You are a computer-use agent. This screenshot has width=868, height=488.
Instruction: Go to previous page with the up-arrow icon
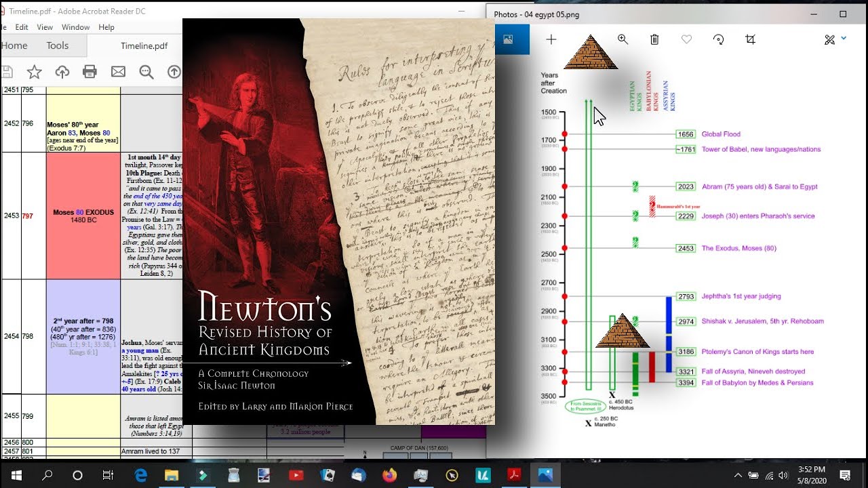click(174, 71)
